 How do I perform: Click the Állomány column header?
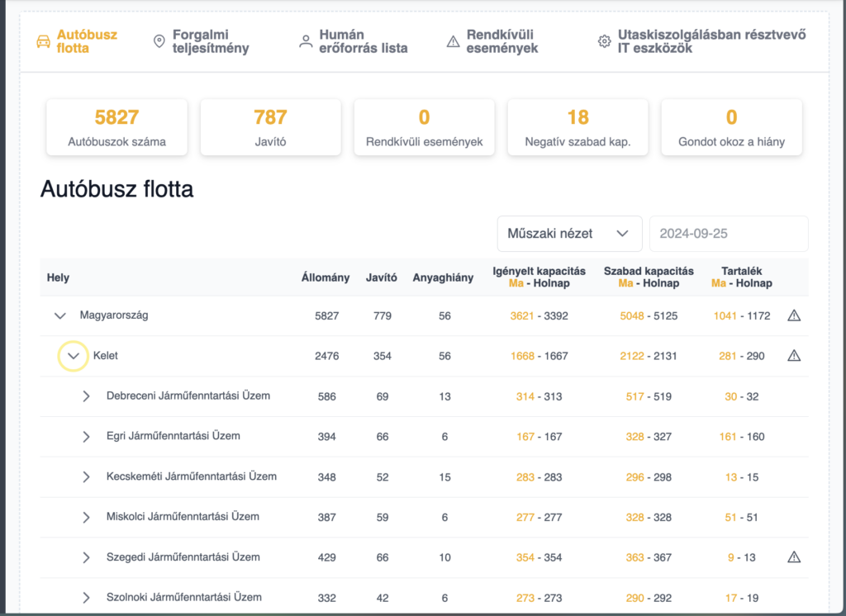pyautogui.click(x=326, y=277)
